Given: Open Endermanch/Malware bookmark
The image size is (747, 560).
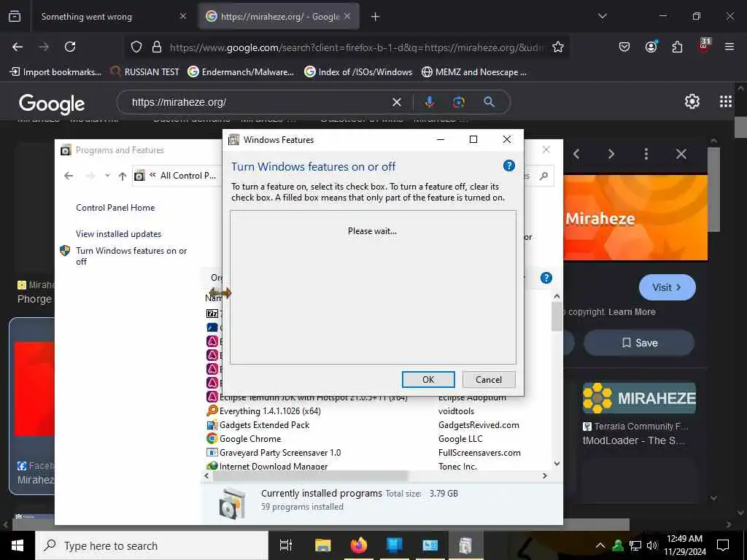Looking at the screenshot, I should click(241, 72).
